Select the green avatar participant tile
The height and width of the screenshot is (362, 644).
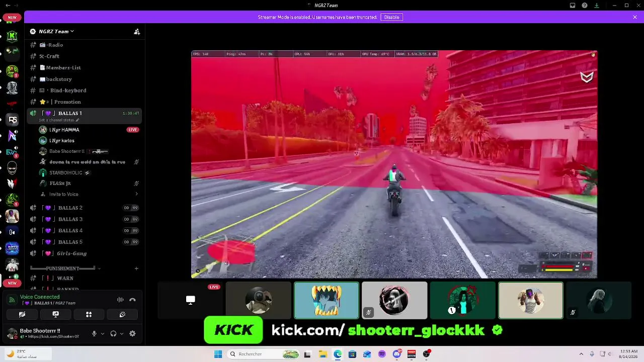tap(463, 300)
